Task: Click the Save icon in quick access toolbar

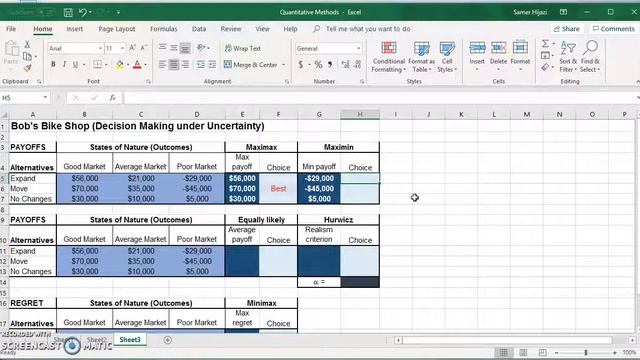Action: 68,13
